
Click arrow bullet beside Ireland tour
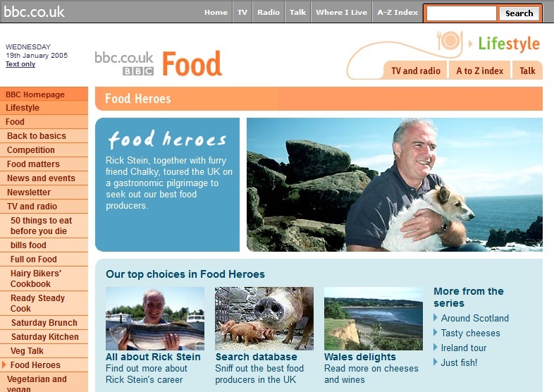pos(436,348)
